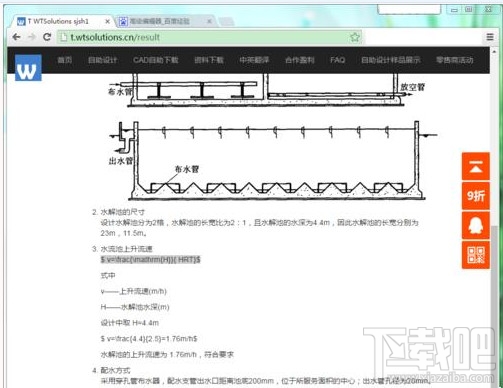503x388 pixels.
Task: Click the highlighted formula $ v=\frac{\mathrm{H}}{ HRT}$
Action: [x=151, y=259]
